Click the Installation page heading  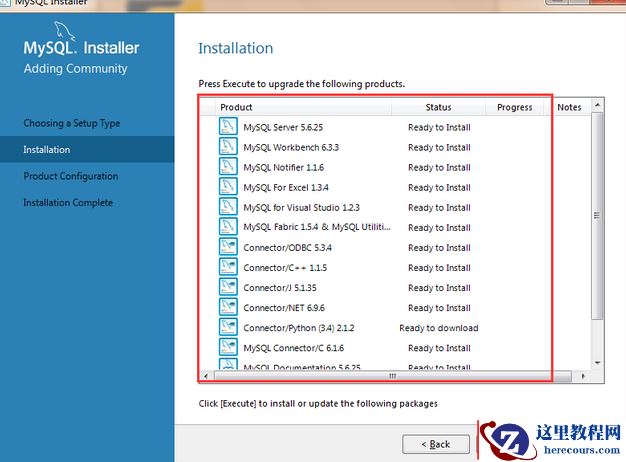(236, 48)
